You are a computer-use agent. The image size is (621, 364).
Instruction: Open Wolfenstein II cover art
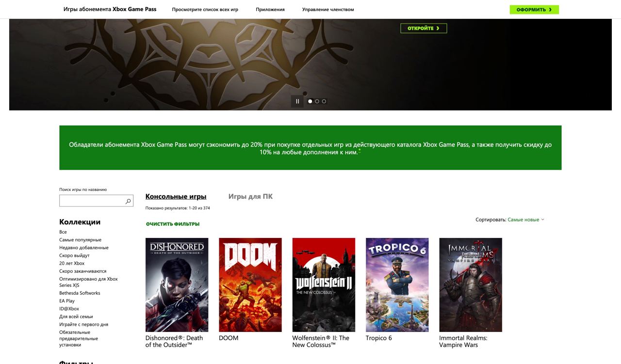(x=324, y=285)
